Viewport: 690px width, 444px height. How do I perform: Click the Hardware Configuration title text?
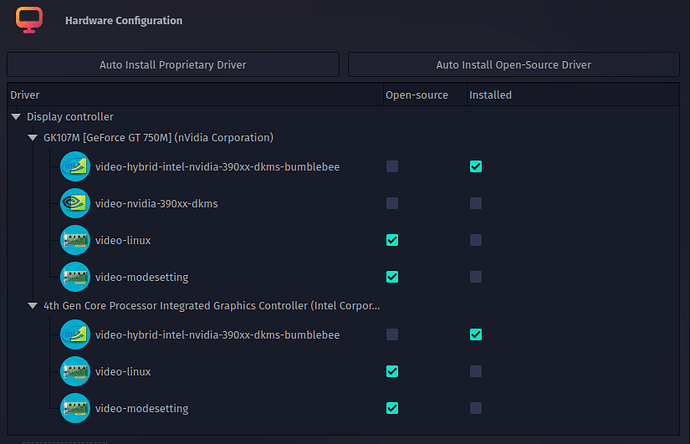pos(124,21)
